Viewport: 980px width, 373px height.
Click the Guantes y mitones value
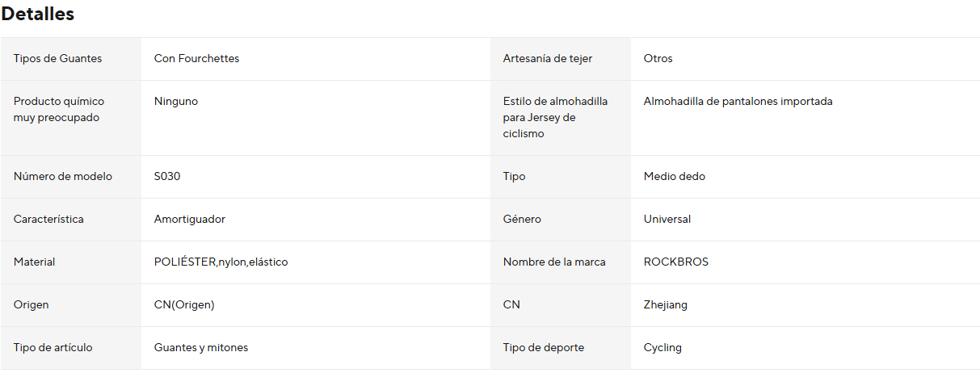(201, 348)
